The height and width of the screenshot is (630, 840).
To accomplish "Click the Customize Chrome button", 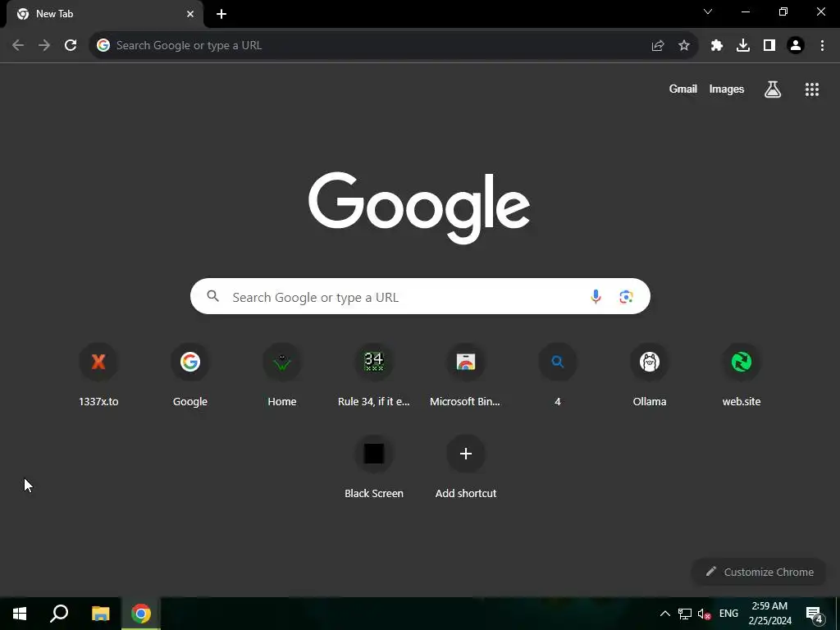I will 759,572.
